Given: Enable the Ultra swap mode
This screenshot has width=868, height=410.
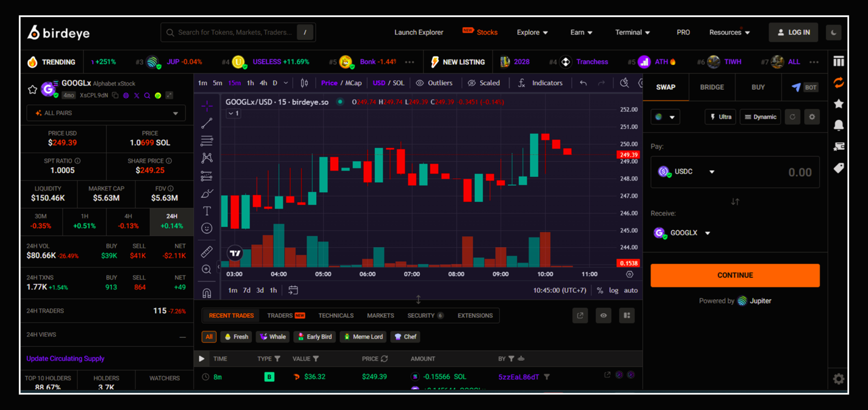Looking at the screenshot, I should click(721, 117).
